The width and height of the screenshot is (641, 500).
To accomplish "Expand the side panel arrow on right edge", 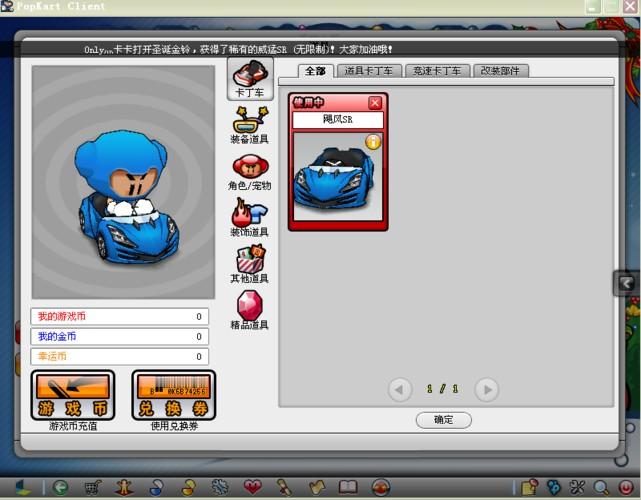I will point(626,284).
